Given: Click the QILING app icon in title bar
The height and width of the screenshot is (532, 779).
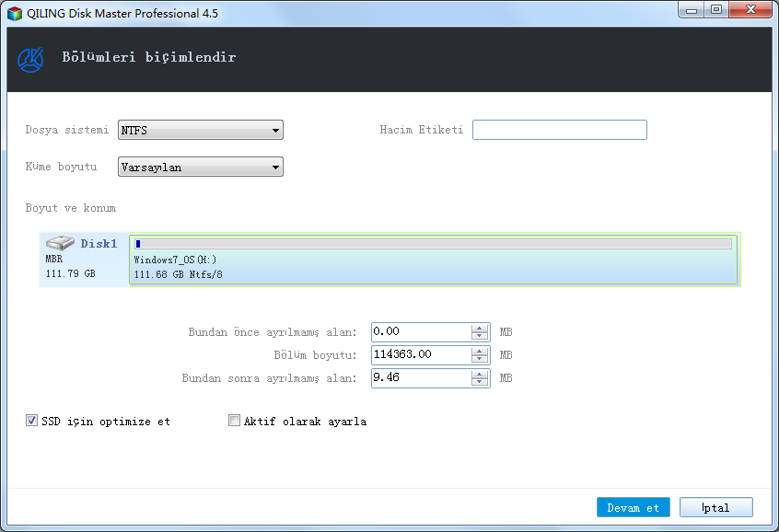Looking at the screenshot, I should point(15,14).
